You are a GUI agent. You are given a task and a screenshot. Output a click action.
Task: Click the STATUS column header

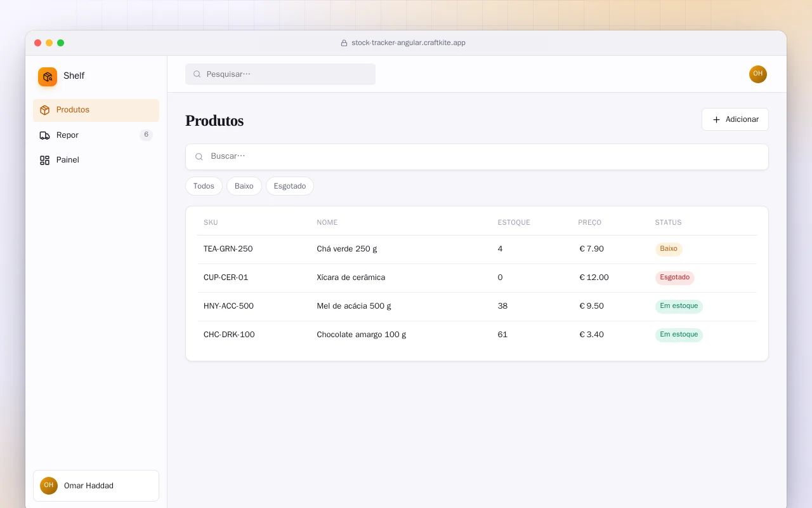point(669,223)
